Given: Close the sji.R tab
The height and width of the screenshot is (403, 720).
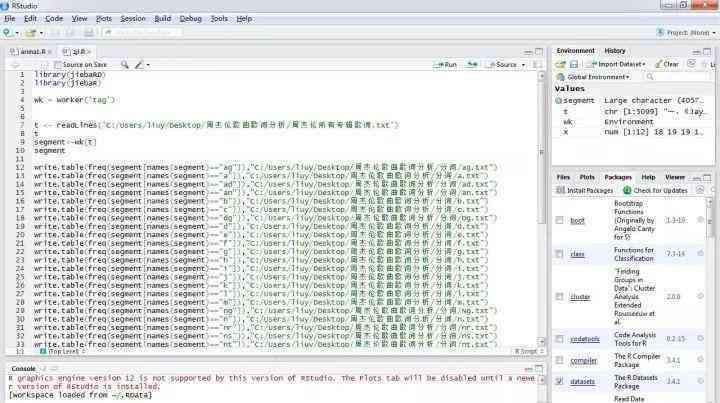Looking at the screenshot, I should 89,52.
